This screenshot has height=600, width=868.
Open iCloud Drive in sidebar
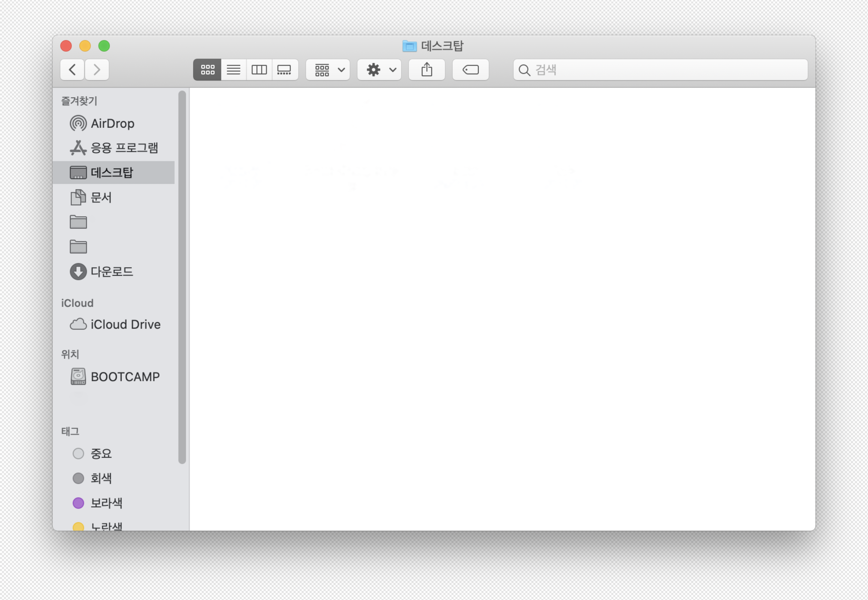[x=125, y=324]
